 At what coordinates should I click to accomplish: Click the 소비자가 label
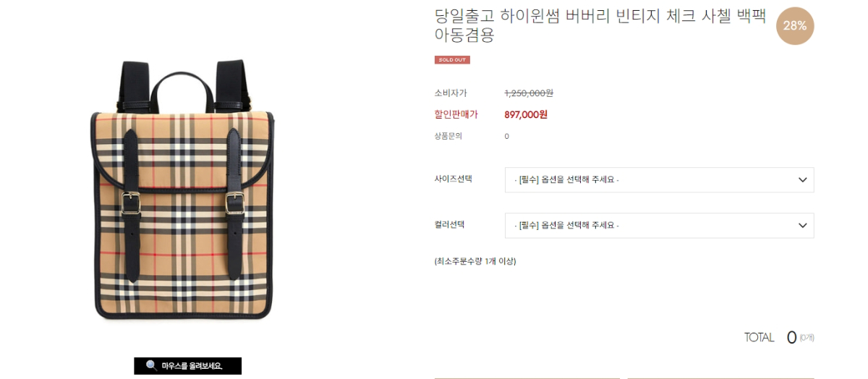pyautogui.click(x=451, y=93)
